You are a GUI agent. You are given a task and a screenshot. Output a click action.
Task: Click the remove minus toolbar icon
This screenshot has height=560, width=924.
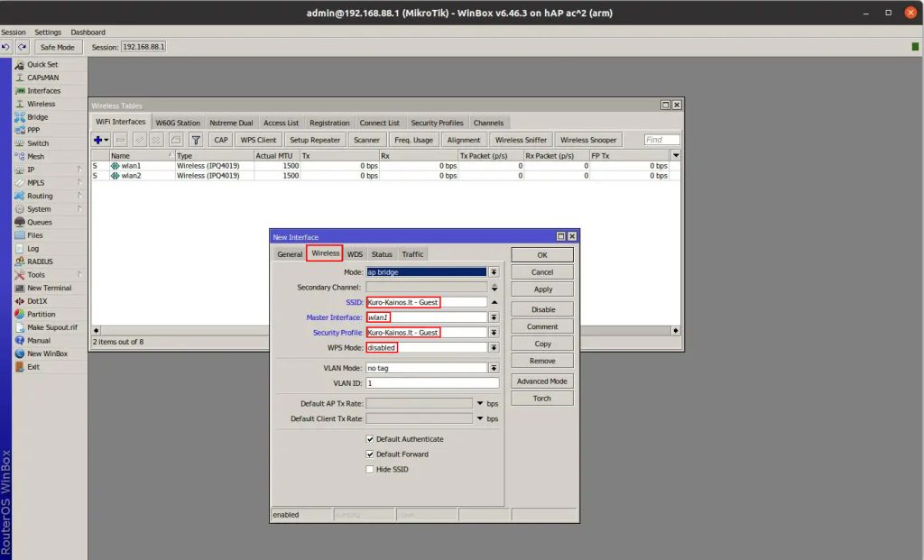(120, 140)
